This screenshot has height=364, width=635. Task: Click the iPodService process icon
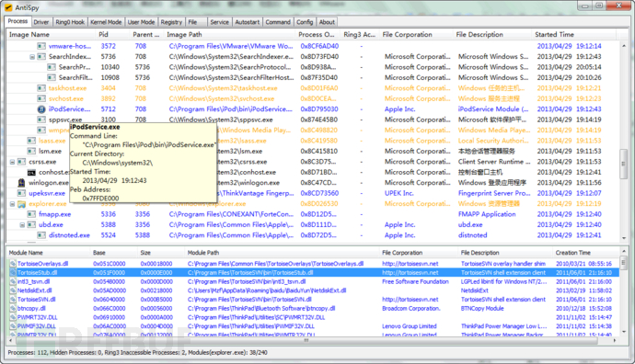41,109
